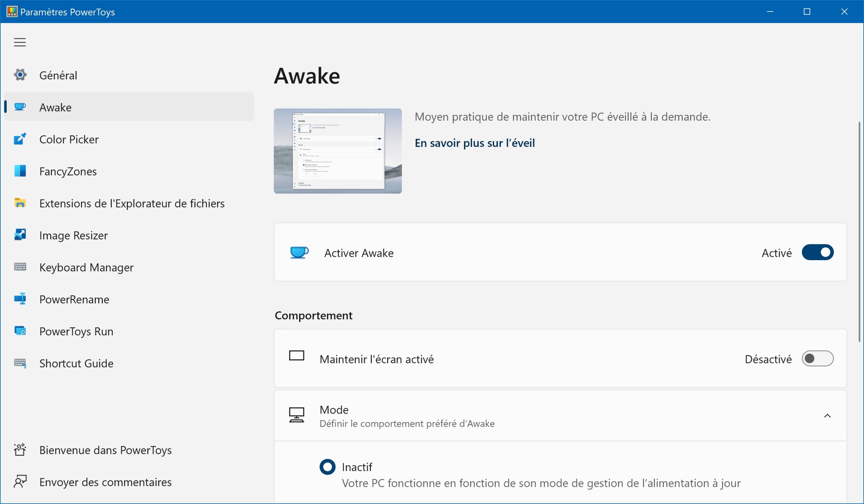Click the Shortcut Guide icon

tap(20, 363)
